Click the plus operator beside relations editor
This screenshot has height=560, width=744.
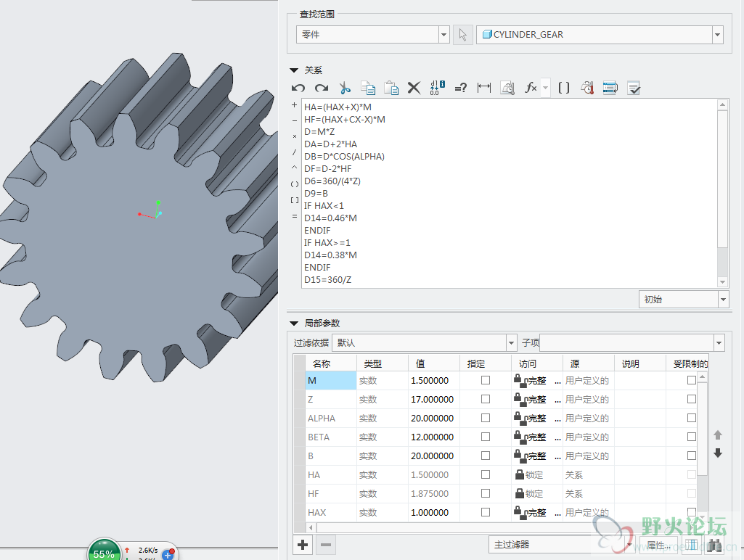pyautogui.click(x=294, y=104)
